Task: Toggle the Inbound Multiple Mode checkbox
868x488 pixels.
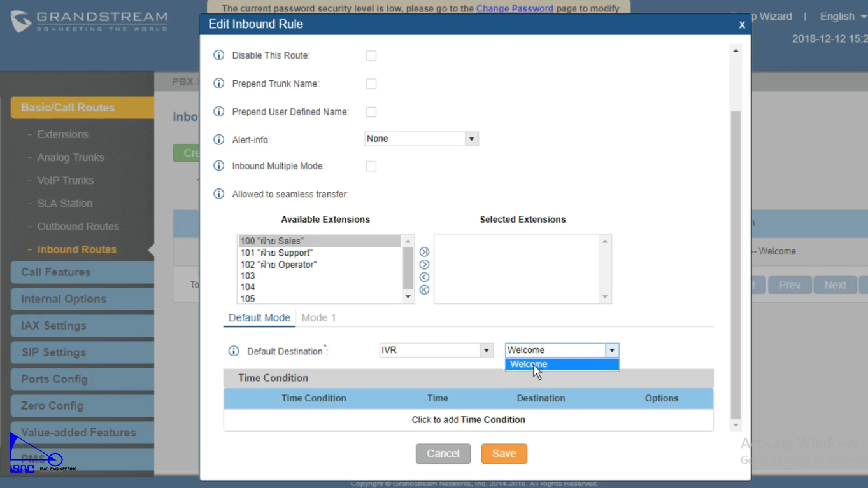Action: 371,167
